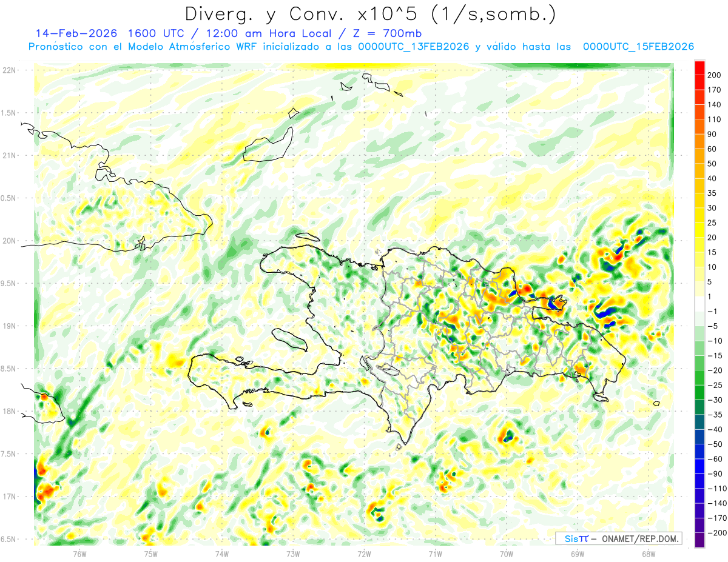Click the '76W' longitude label
Screen dimensions: 728x562
tap(79, 553)
